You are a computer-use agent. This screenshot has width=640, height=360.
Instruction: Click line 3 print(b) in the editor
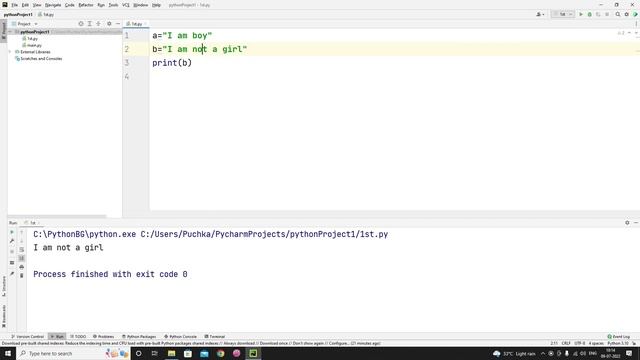[x=172, y=63]
